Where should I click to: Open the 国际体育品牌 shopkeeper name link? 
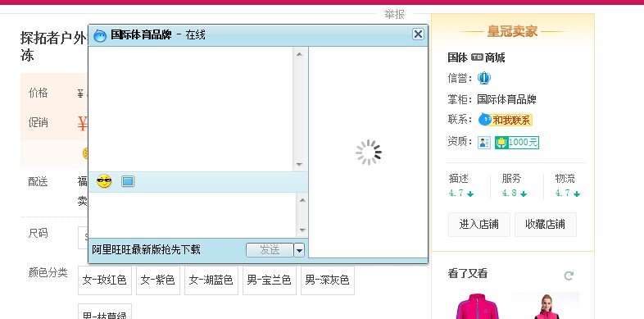(506, 99)
